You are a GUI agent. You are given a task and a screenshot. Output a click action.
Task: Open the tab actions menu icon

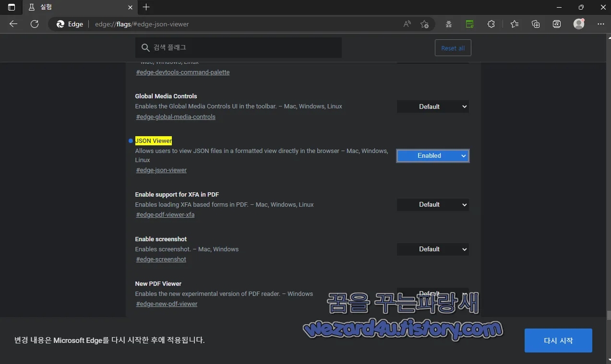12,7
